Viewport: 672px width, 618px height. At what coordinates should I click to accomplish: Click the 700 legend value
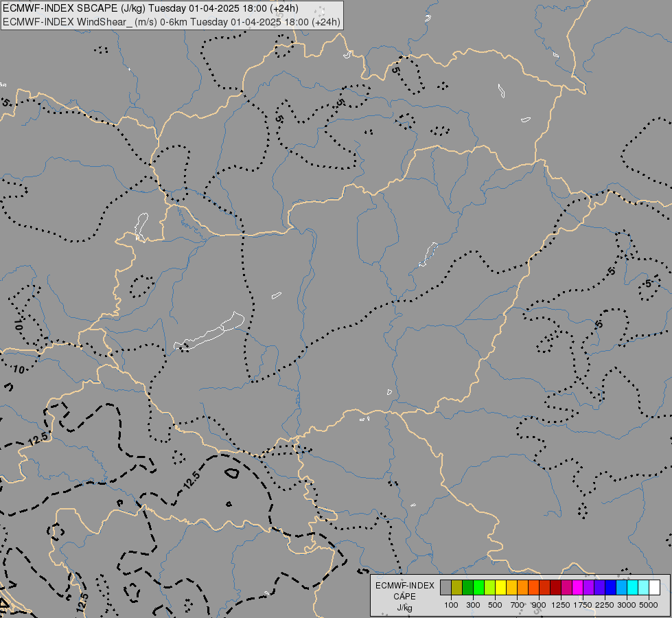[518, 605]
